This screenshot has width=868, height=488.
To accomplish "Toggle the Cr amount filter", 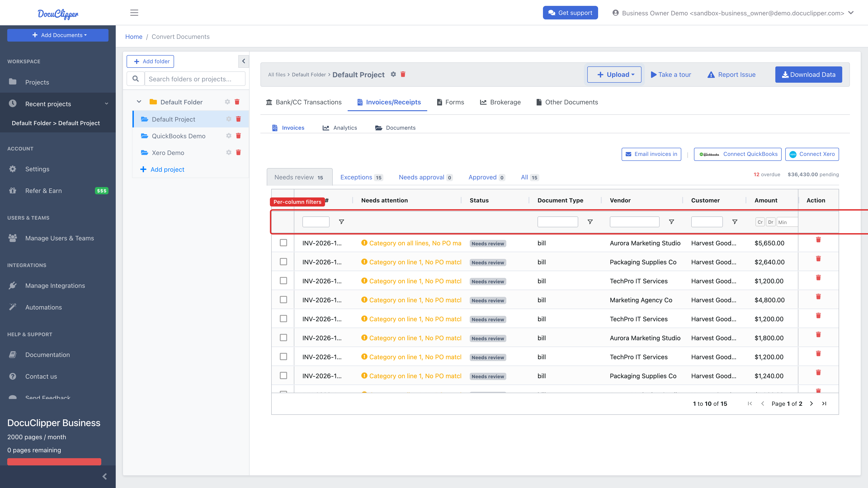I will tap(760, 222).
